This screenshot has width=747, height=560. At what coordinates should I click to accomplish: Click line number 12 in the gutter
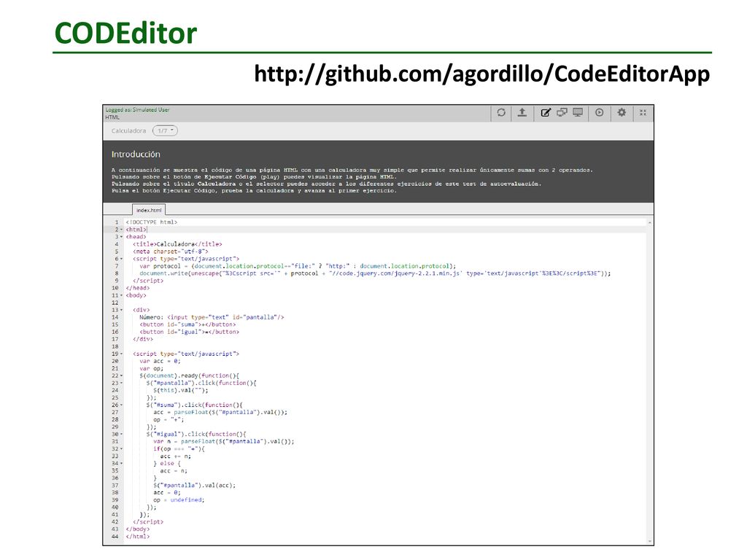pos(115,303)
